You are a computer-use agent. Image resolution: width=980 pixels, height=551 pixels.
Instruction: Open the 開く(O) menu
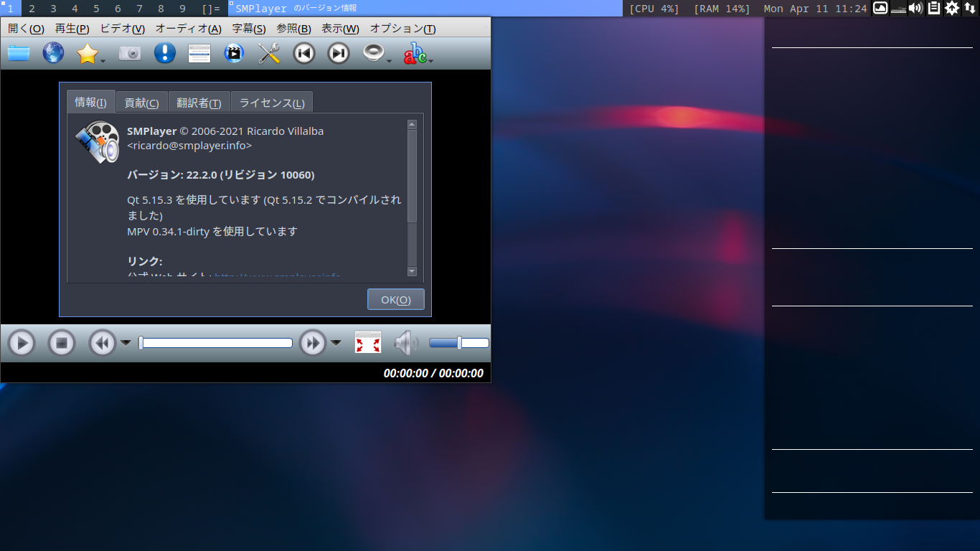(x=26, y=29)
